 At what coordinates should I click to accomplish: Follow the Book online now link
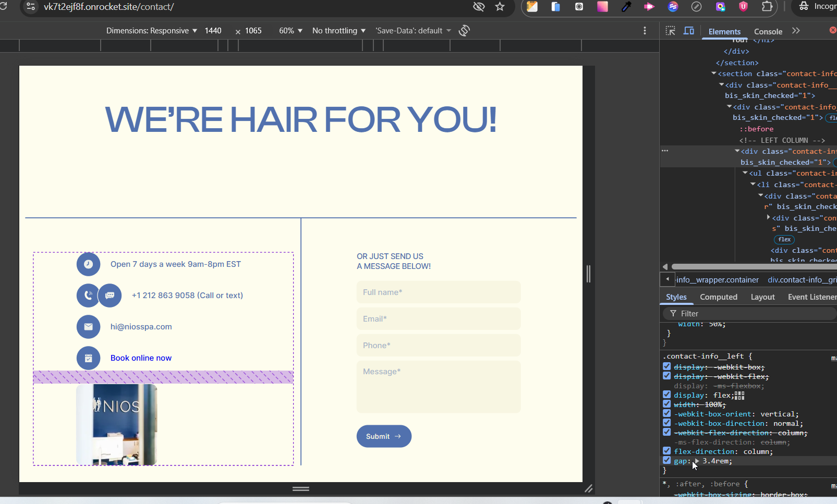pyautogui.click(x=141, y=358)
